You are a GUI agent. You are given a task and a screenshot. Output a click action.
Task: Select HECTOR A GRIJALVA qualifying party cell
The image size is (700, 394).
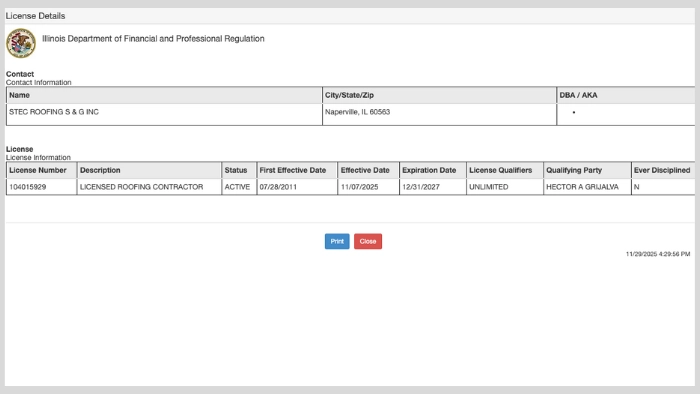(587, 187)
